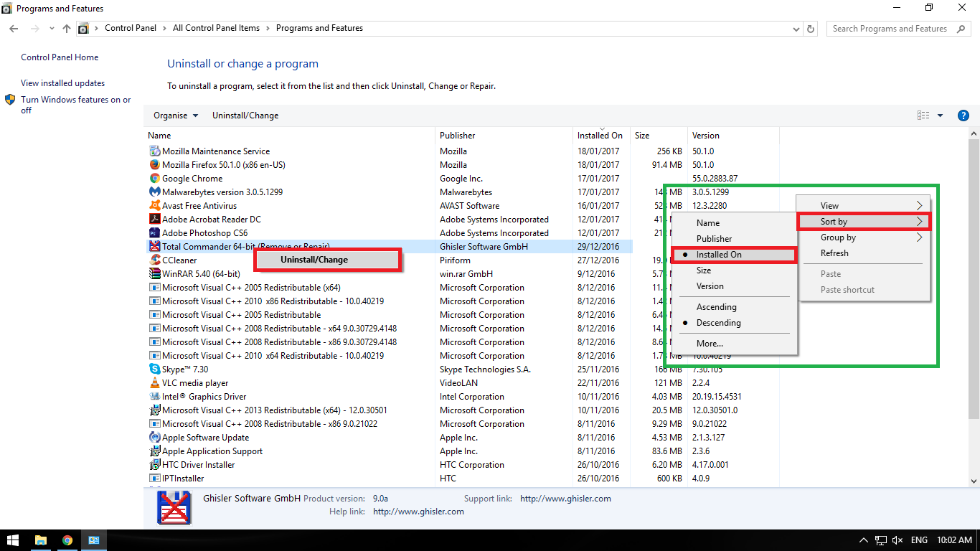Viewport: 980px width, 551px height.
Task: Click the Search Programs and Features box
Action: click(897, 29)
